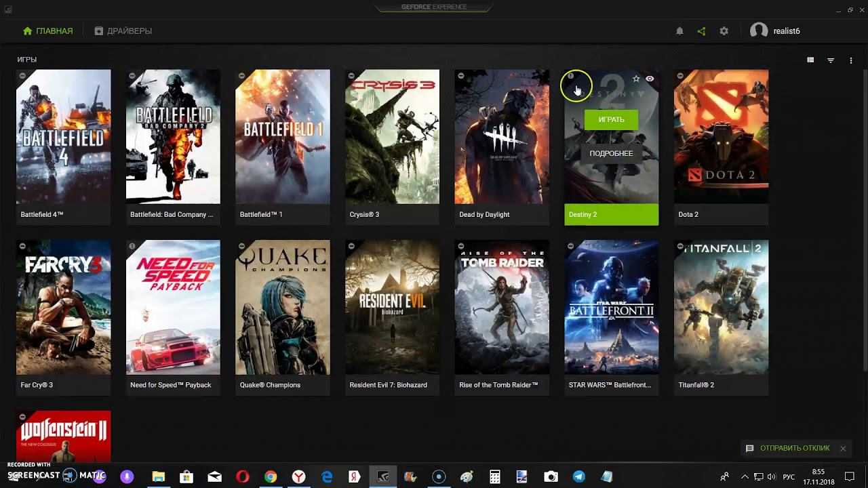Screen dimensions: 868x488
Task: Open Calculator from the taskbar
Action: click(495, 477)
